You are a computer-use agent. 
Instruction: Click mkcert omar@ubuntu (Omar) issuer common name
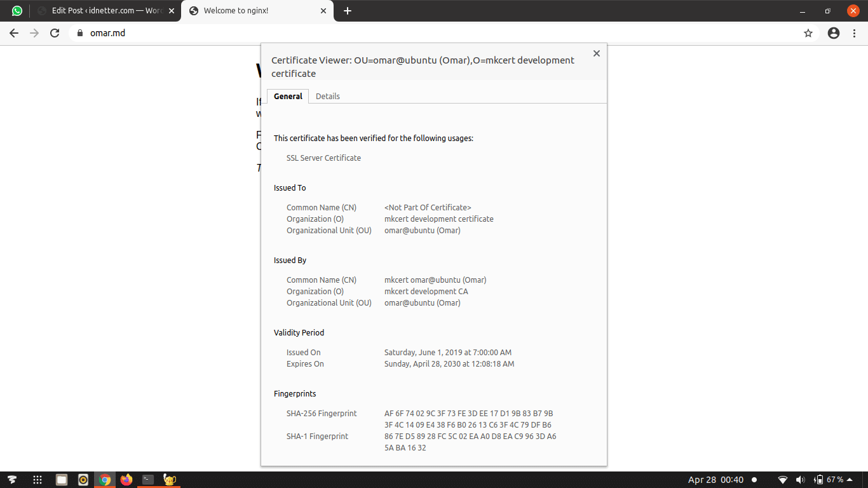(x=435, y=280)
